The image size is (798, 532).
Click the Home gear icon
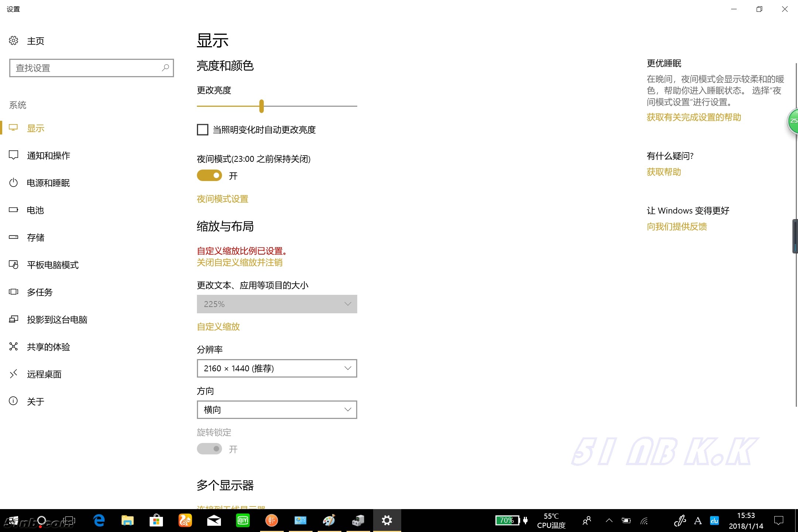coord(14,41)
